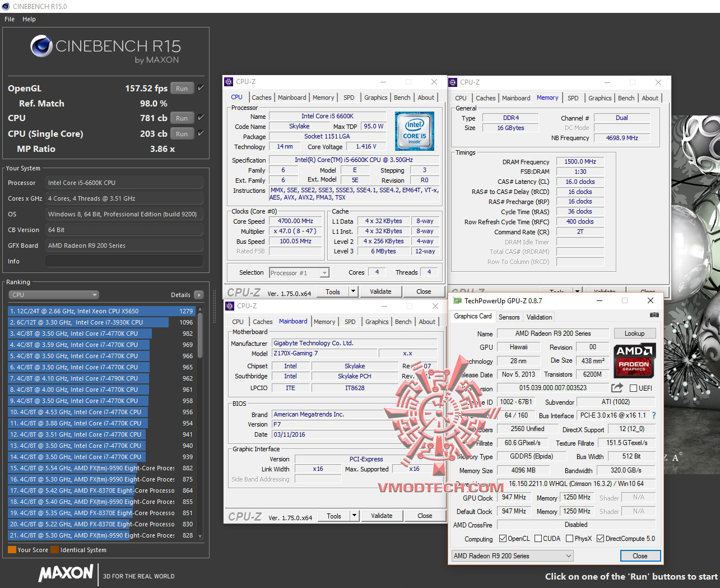Toggle the CPU (Single Core) test checkbox
The height and width of the screenshot is (588, 720).
(201, 133)
